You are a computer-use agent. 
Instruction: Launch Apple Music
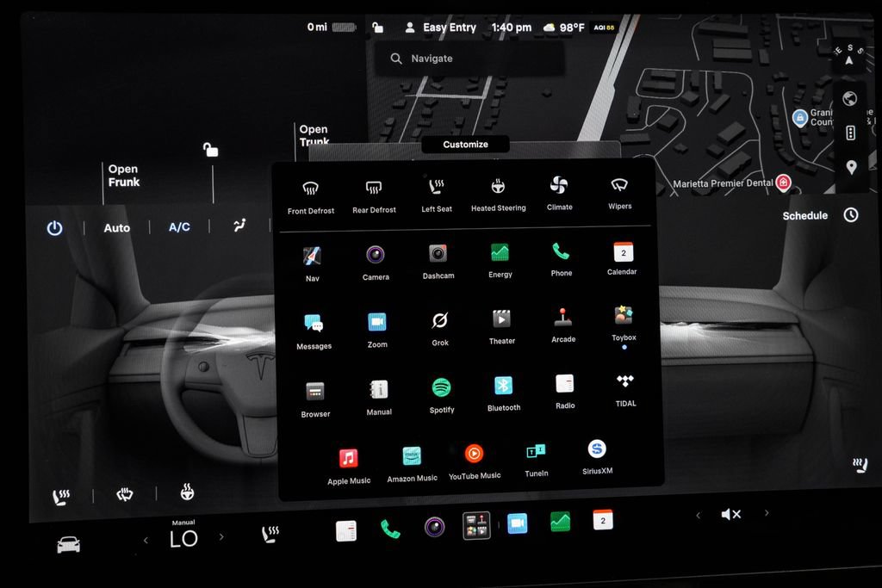(x=349, y=458)
